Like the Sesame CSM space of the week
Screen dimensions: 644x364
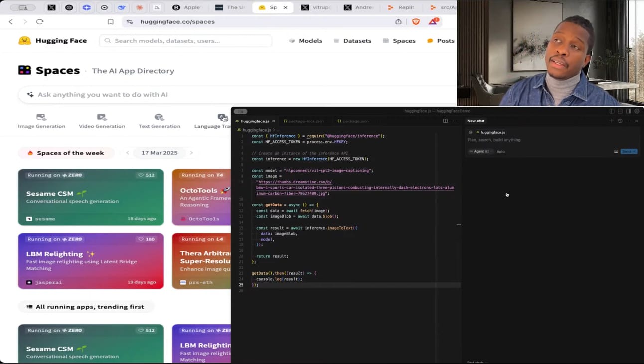[147, 175]
